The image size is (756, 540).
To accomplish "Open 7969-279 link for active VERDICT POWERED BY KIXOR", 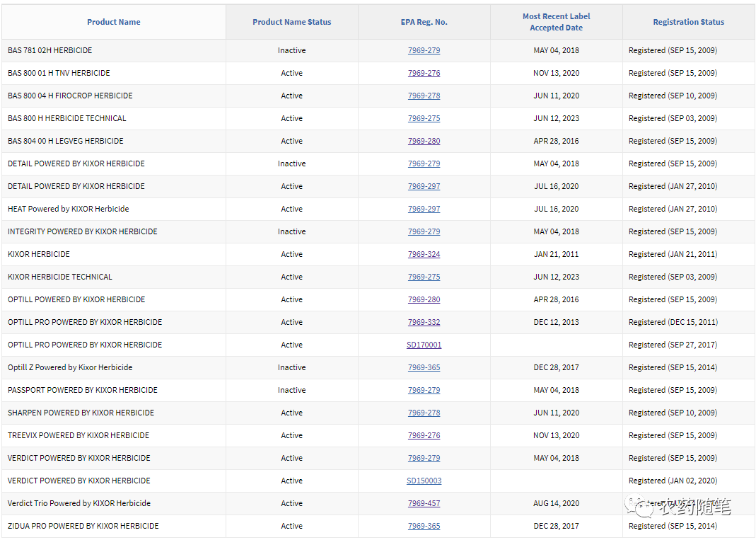I will (x=424, y=459).
